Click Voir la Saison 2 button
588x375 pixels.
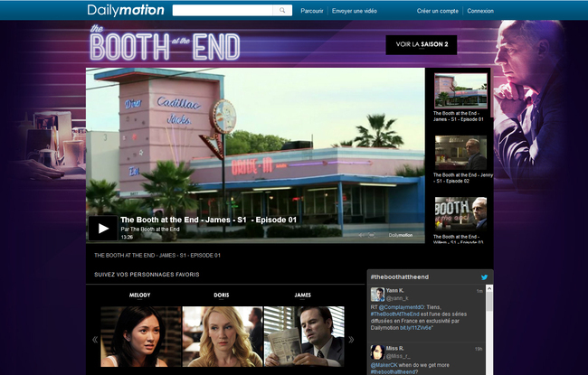pyautogui.click(x=422, y=44)
